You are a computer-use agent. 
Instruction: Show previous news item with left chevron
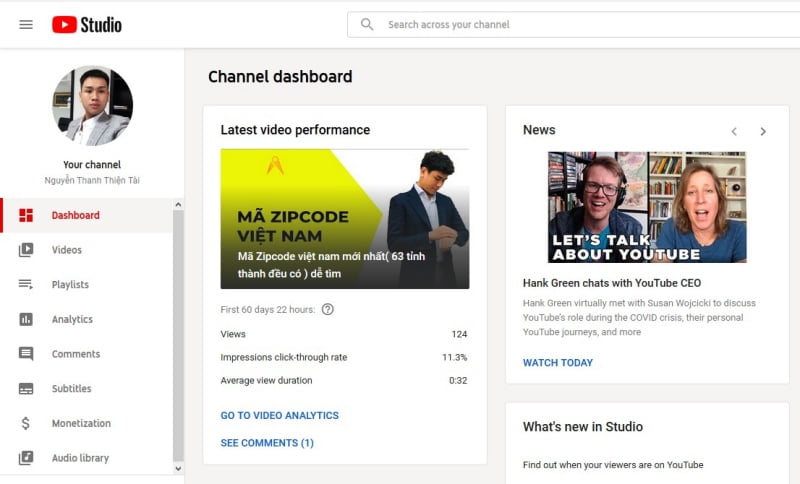pyautogui.click(x=734, y=131)
